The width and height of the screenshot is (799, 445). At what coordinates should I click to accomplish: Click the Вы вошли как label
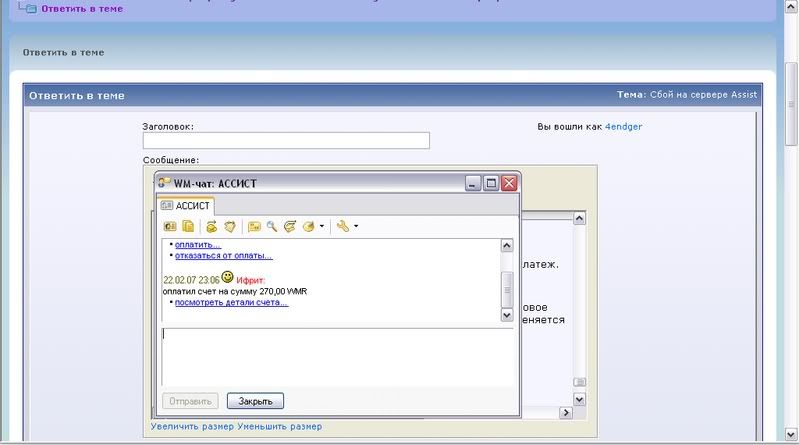point(570,126)
